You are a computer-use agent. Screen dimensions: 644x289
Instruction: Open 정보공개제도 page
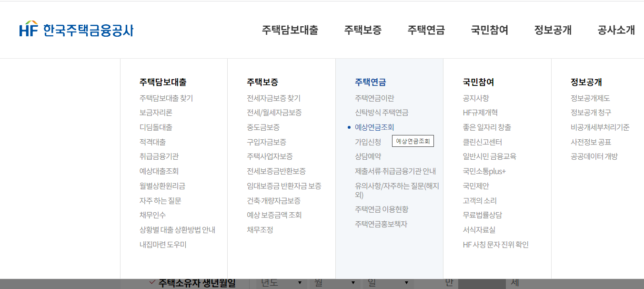(x=590, y=98)
